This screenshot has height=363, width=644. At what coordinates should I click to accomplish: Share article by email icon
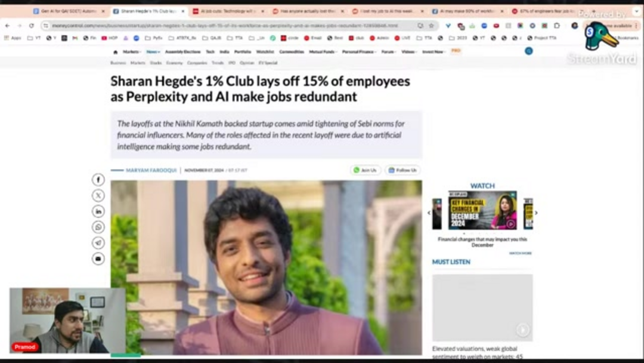click(98, 259)
